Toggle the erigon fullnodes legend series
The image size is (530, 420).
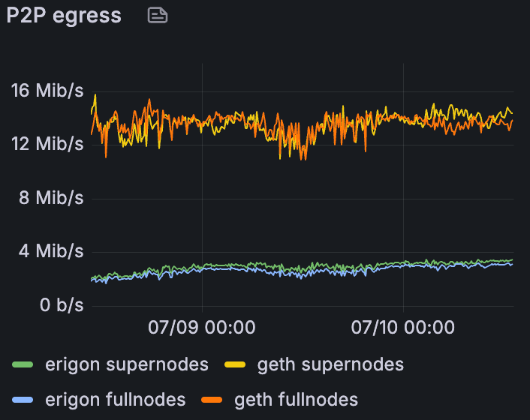pos(115,400)
